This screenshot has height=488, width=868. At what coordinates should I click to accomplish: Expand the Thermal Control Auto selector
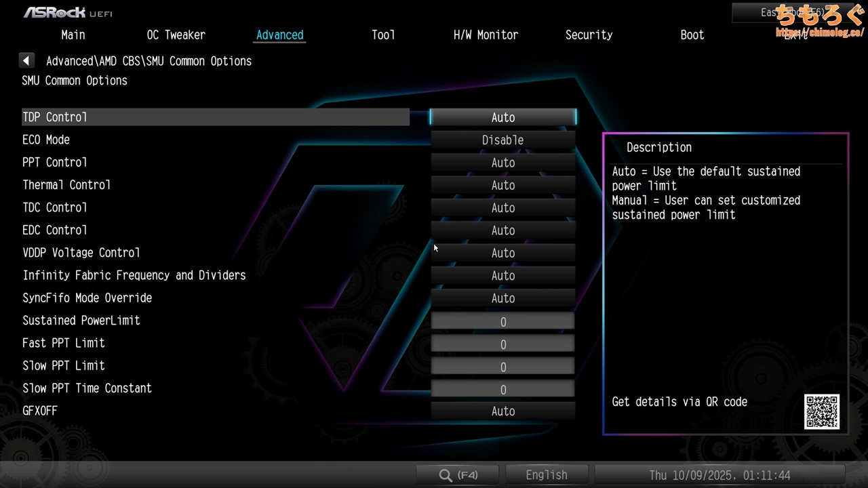point(502,185)
